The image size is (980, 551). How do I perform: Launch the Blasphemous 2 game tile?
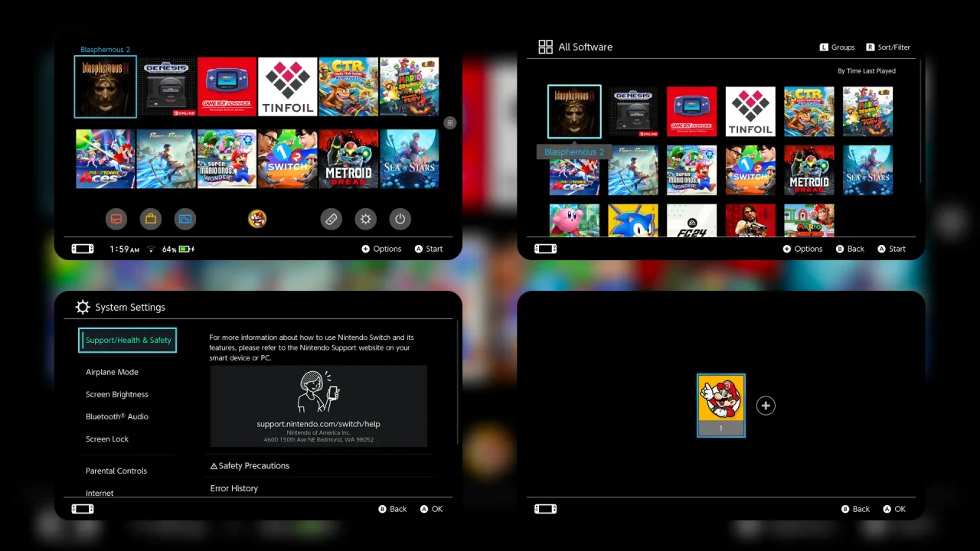pos(105,86)
